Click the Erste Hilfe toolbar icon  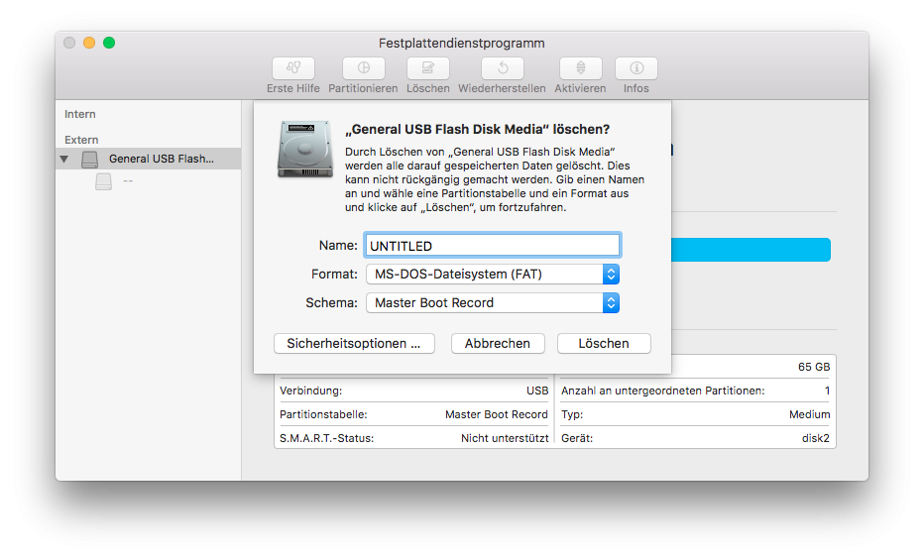coord(292,68)
